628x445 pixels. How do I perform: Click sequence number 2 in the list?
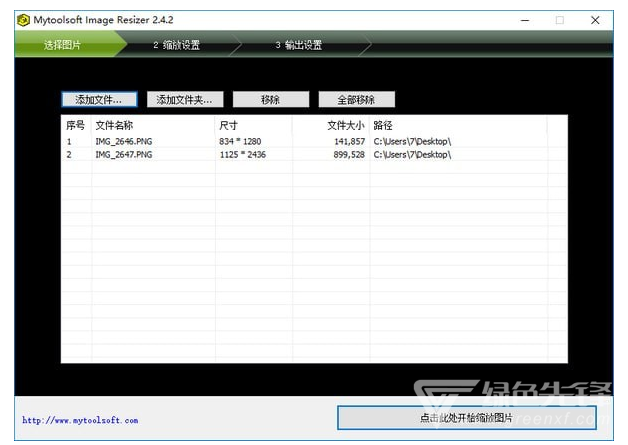(69, 155)
